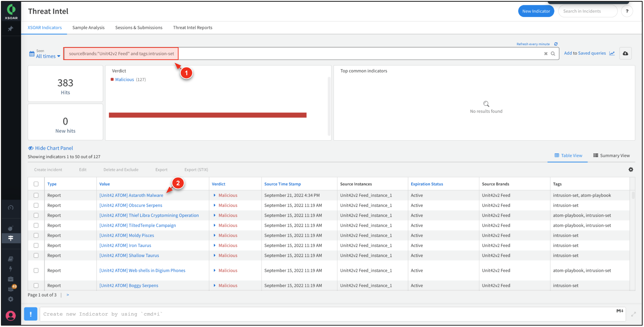
Task: Expand Malicious verdict for Shallow Taurus row
Action: tap(215, 255)
